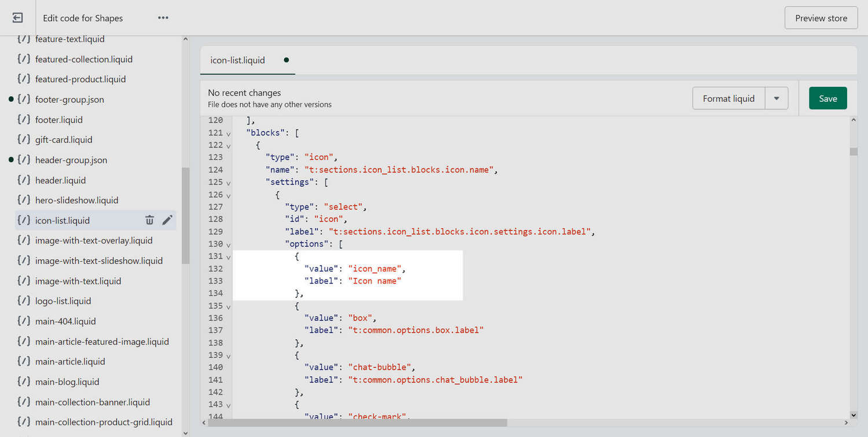Image resolution: width=868 pixels, height=437 pixels.
Task: Open main-404.liquid file
Action: pyautogui.click(x=65, y=321)
